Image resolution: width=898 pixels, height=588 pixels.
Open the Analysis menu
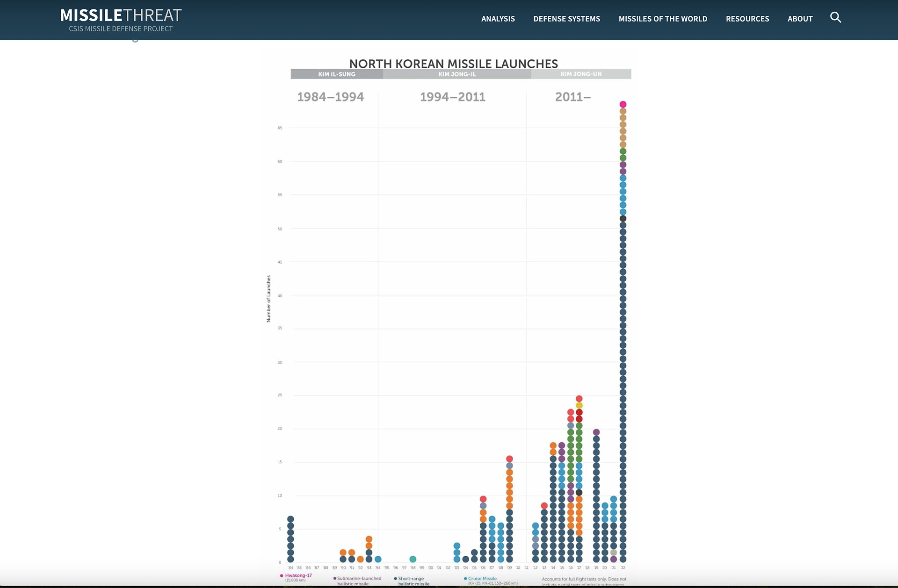(498, 19)
